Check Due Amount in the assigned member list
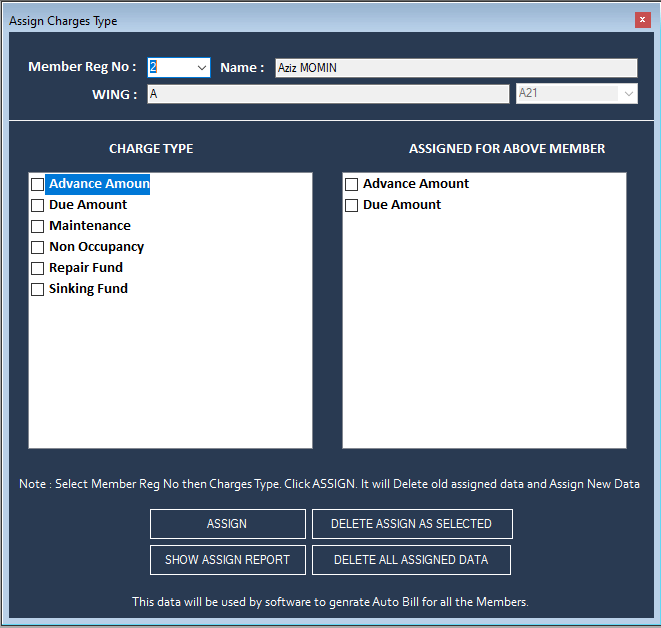The image size is (661, 628). pyautogui.click(x=352, y=205)
